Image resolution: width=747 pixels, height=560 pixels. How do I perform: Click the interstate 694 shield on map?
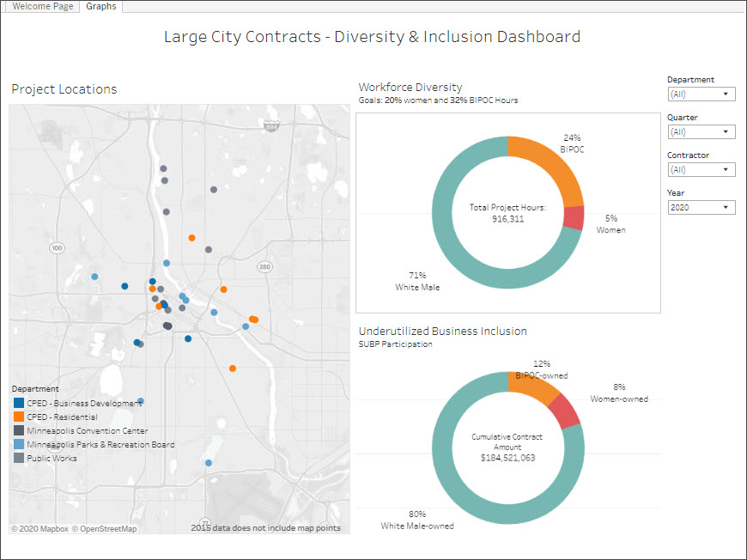click(271, 127)
